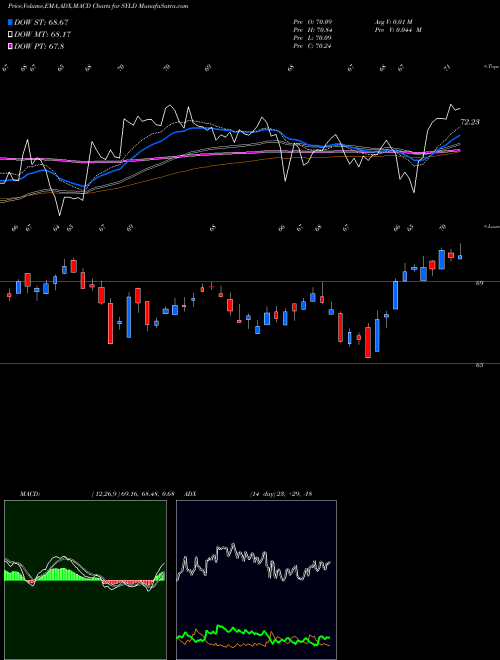Click the 72.23 price label on EMA chart
The image size is (500, 660).
click(470, 122)
